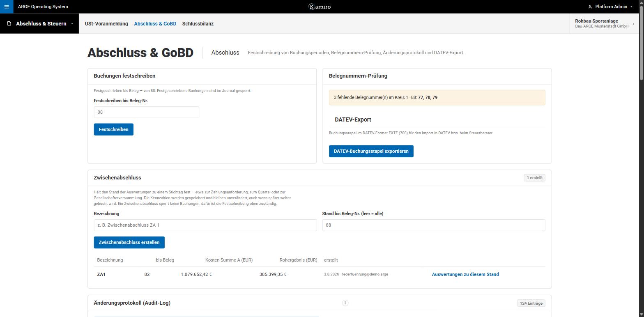Click the missing Belegnummern warning banner

pos(437,98)
